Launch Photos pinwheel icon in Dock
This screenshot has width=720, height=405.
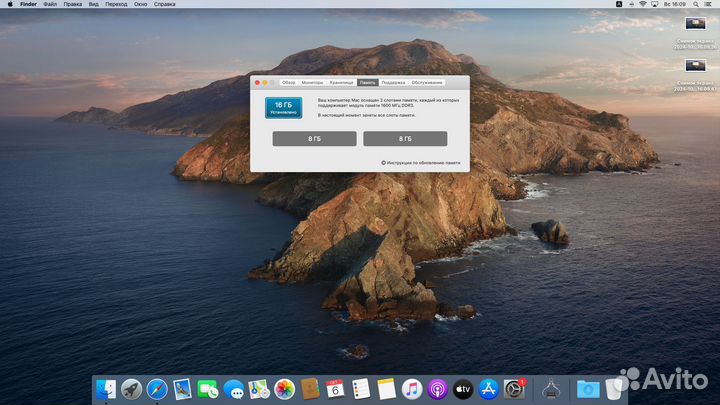tap(284, 389)
